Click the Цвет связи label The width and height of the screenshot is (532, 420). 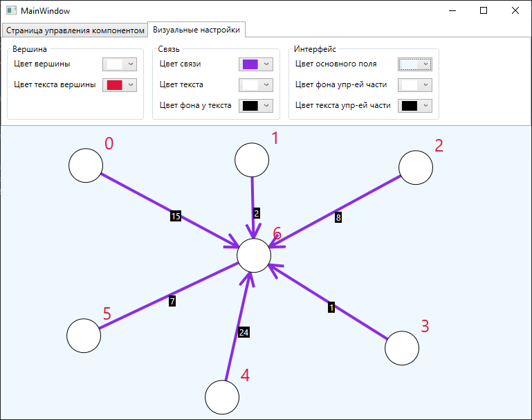point(180,64)
